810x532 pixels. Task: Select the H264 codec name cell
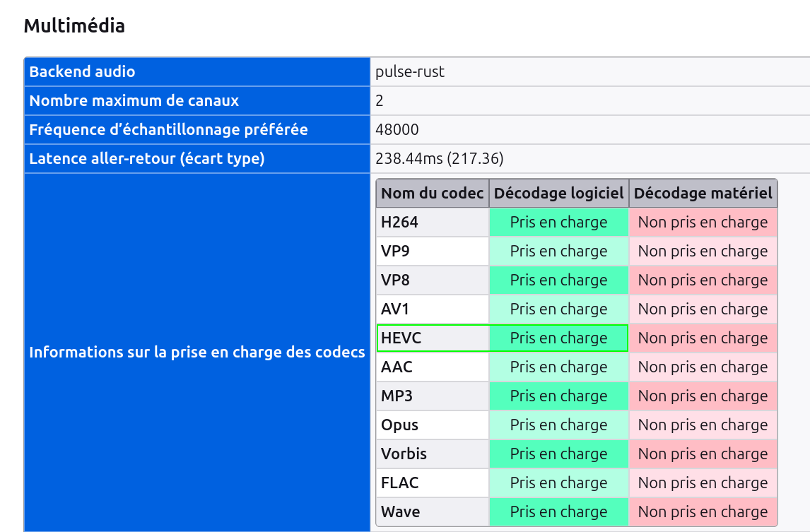coord(433,222)
